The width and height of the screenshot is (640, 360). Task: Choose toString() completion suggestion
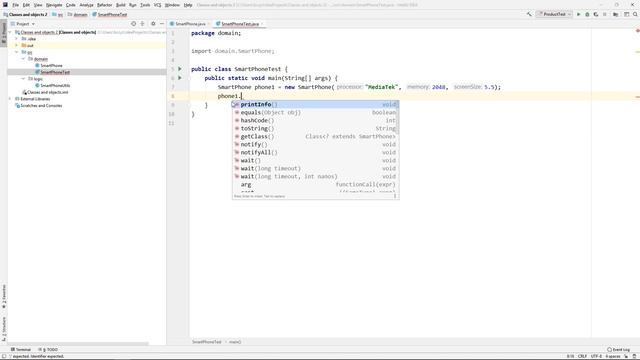click(x=315, y=129)
